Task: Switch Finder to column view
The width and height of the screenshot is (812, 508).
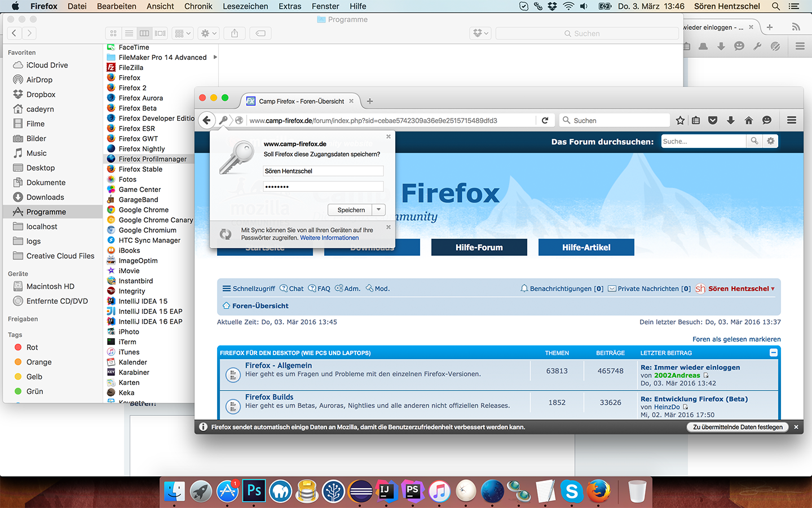Action: pos(145,33)
